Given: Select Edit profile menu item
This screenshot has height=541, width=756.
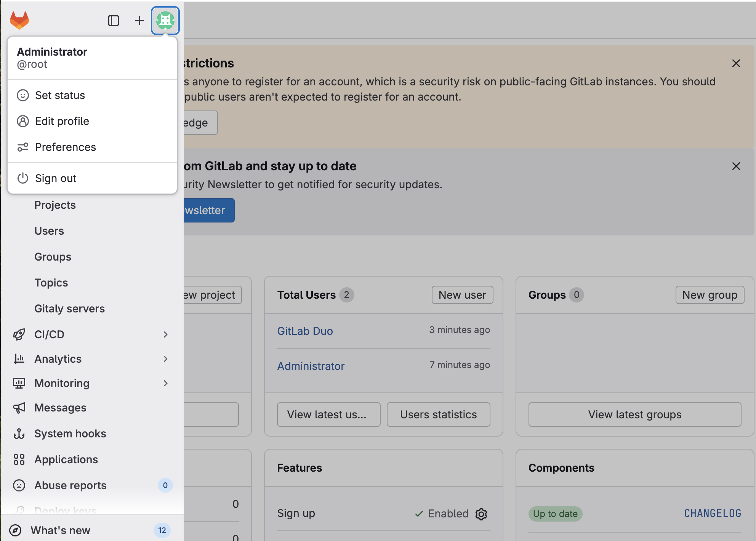Looking at the screenshot, I should coord(92,121).
